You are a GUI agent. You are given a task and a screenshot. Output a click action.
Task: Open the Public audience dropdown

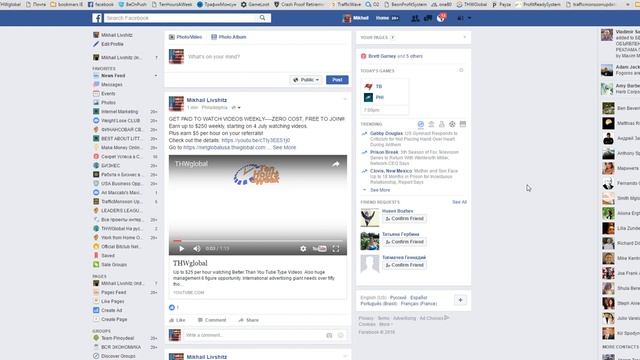306,80
